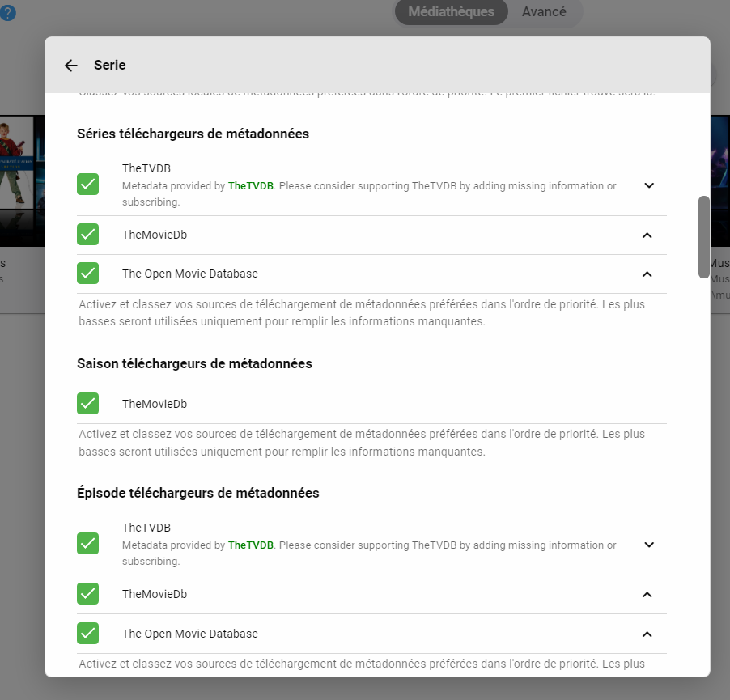Click the back arrow beside Serie
The image size is (730, 700).
[71, 66]
